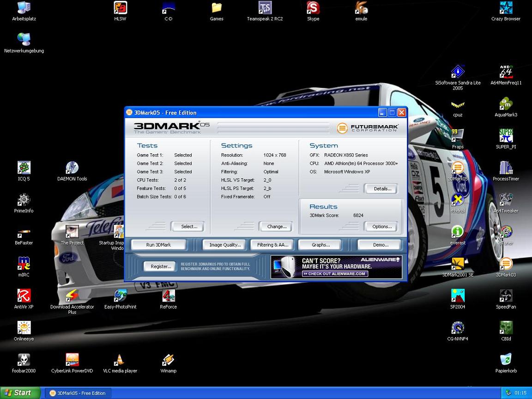This screenshot has height=399, width=532.
Task: Click Change... button under Settings
Action: (276, 226)
